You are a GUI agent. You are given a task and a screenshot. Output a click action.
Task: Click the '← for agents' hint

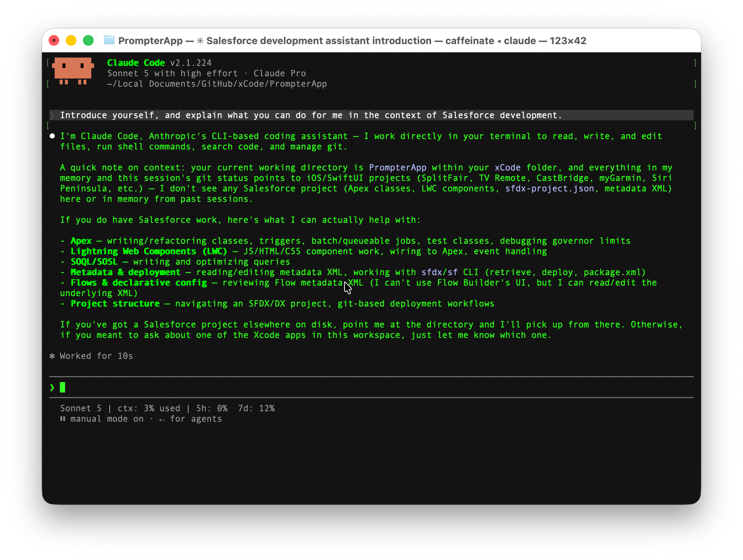(x=190, y=419)
